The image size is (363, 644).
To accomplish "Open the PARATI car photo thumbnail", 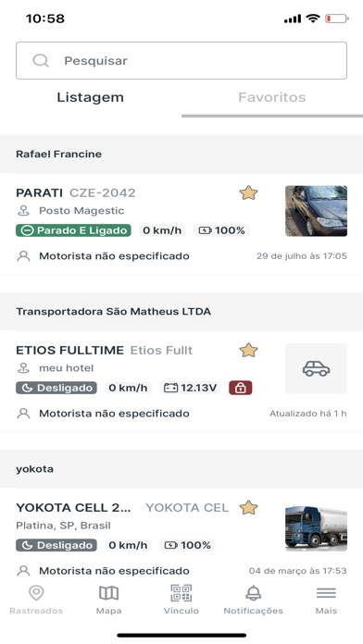I will pyautogui.click(x=316, y=211).
